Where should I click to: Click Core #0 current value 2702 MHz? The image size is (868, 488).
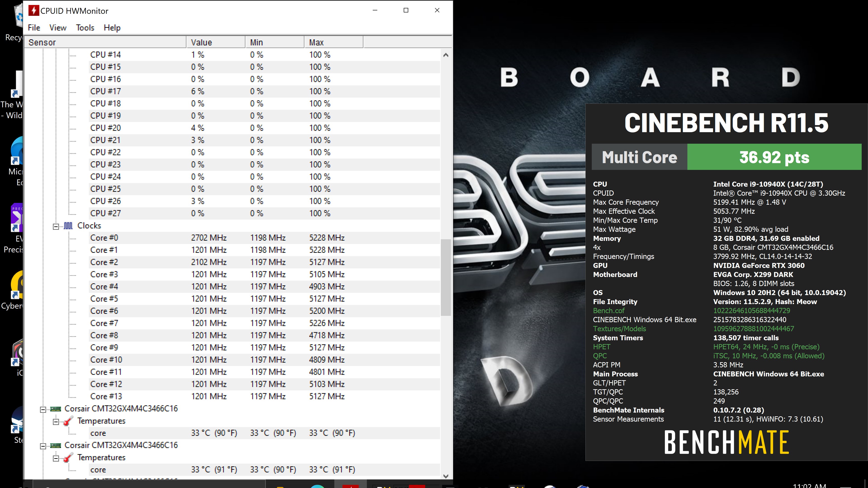pyautogui.click(x=209, y=238)
